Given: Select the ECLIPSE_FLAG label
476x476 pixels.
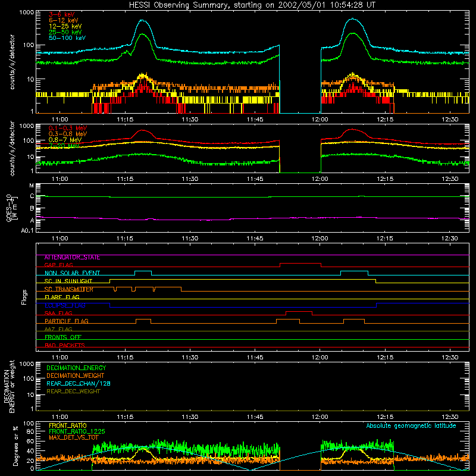Looking at the screenshot, I should coord(65,305).
